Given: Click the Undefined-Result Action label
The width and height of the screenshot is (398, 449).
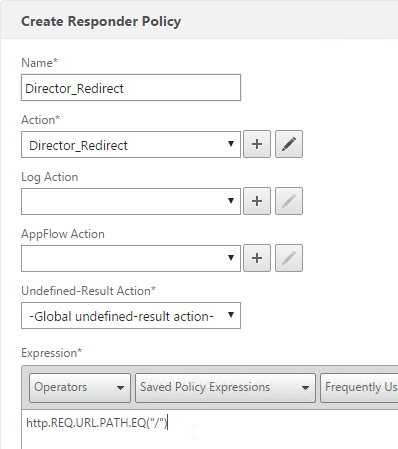Looking at the screenshot, I should coord(88,291).
